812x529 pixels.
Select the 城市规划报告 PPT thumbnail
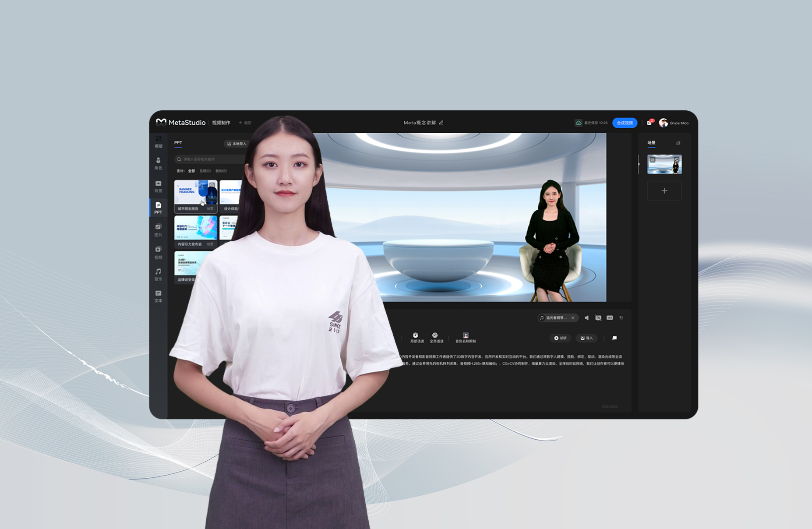coord(195,196)
